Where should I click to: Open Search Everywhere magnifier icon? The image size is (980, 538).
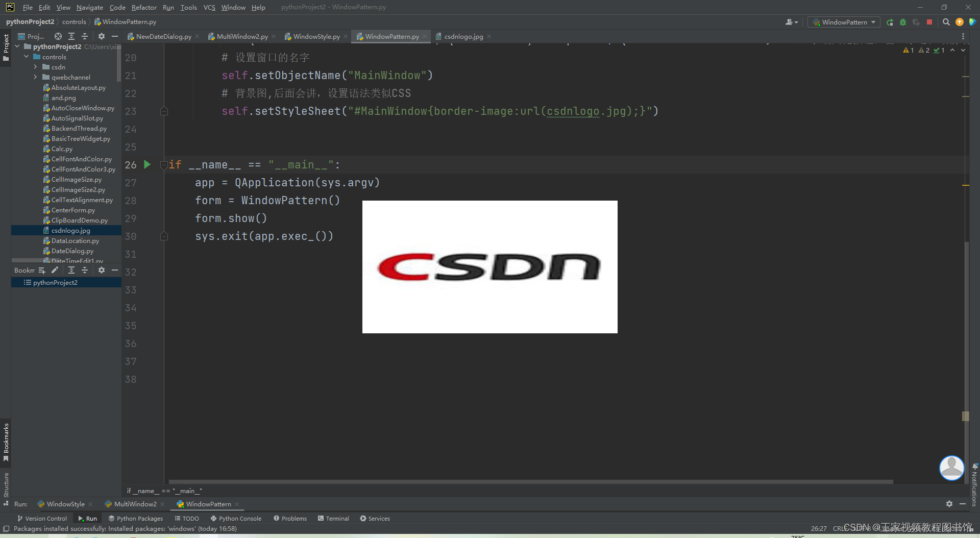click(x=946, y=22)
